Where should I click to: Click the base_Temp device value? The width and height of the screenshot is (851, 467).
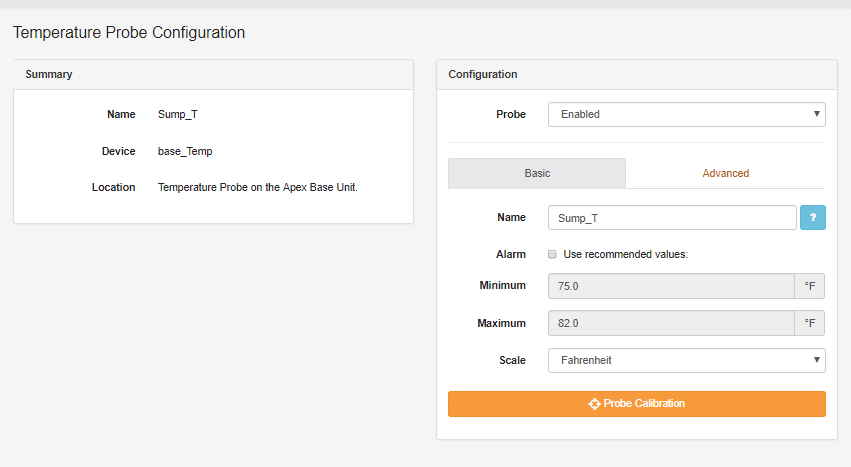(185, 152)
